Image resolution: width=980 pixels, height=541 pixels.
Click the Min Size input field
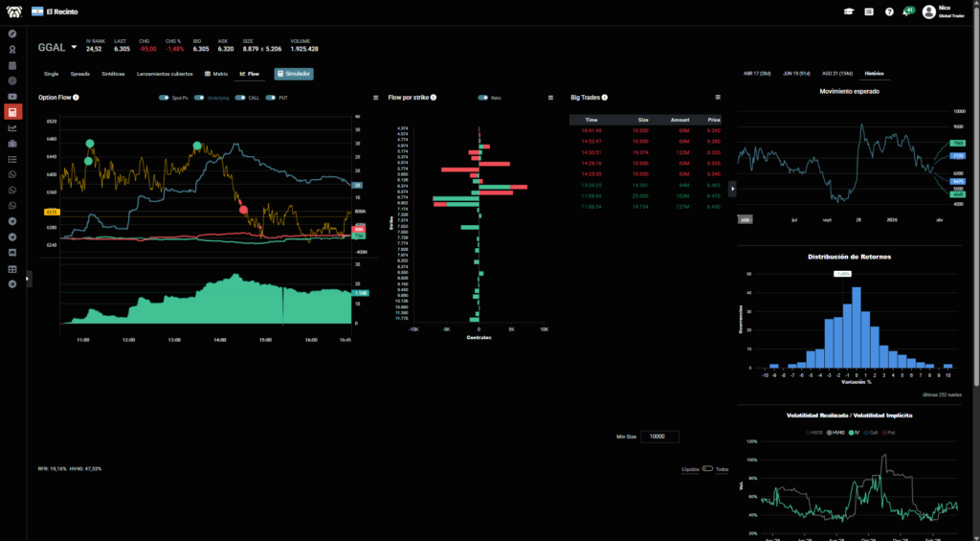point(659,437)
